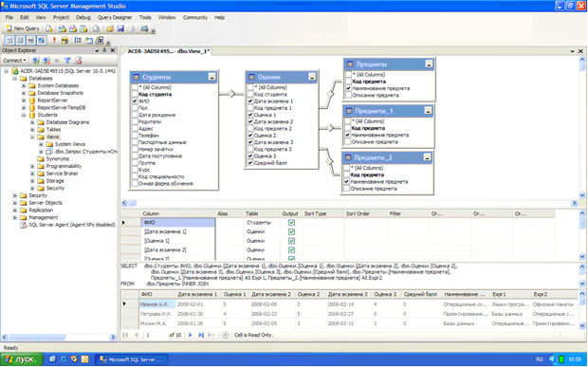Minimize the Студенты table box
Viewport: 588px width, 367px height.
[x=211, y=77]
